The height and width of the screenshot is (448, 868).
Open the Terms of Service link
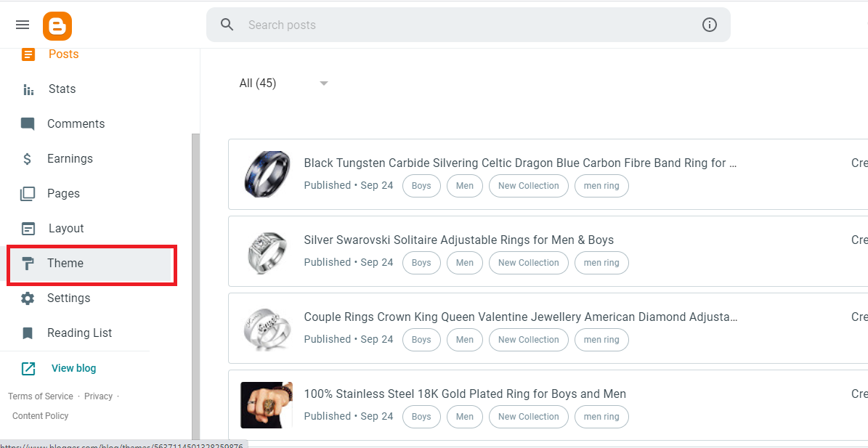[x=41, y=396]
